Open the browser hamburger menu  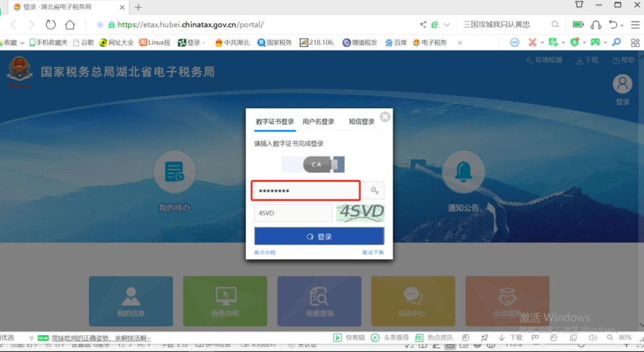635,24
